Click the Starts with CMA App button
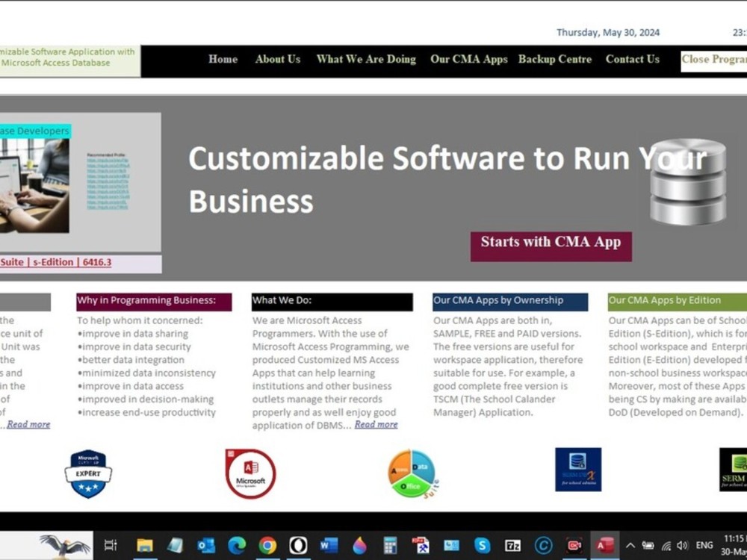 pos(551,246)
